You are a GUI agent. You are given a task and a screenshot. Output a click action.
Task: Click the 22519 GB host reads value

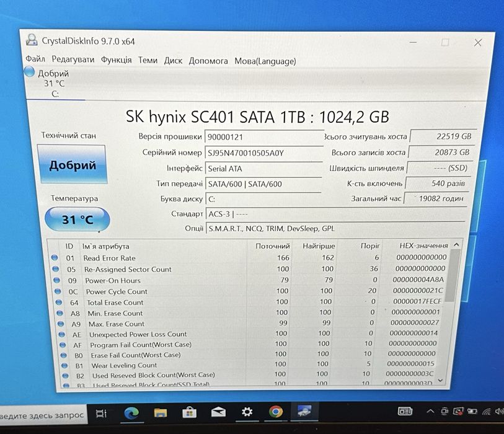pyautogui.click(x=442, y=136)
